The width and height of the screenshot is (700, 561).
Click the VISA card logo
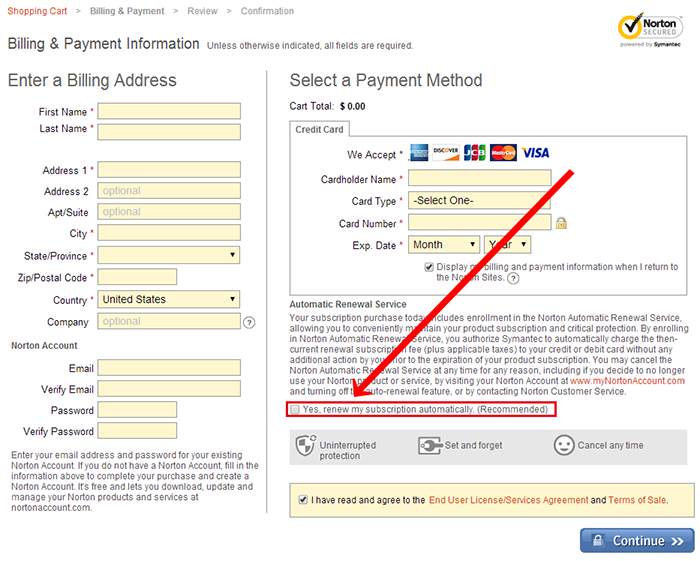click(x=535, y=153)
